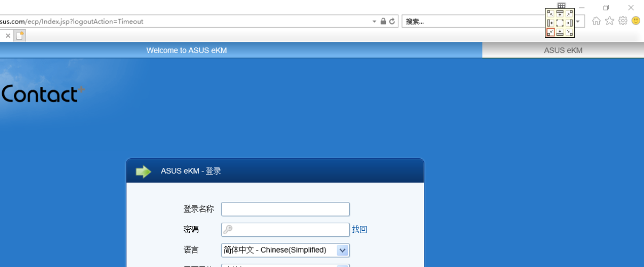Image resolution: width=644 pixels, height=267 pixels.
Task: Snap window to bottom-right corner icon
Action: pyautogui.click(x=569, y=33)
